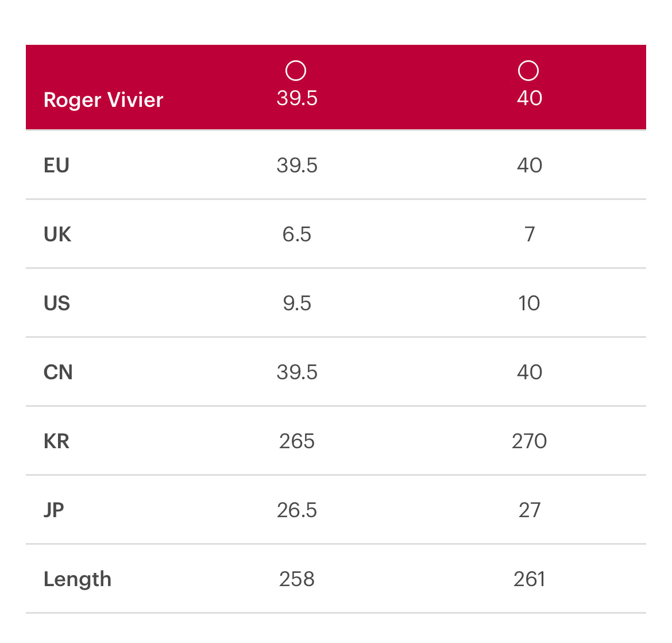Click the KR row label

click(56, 441)
